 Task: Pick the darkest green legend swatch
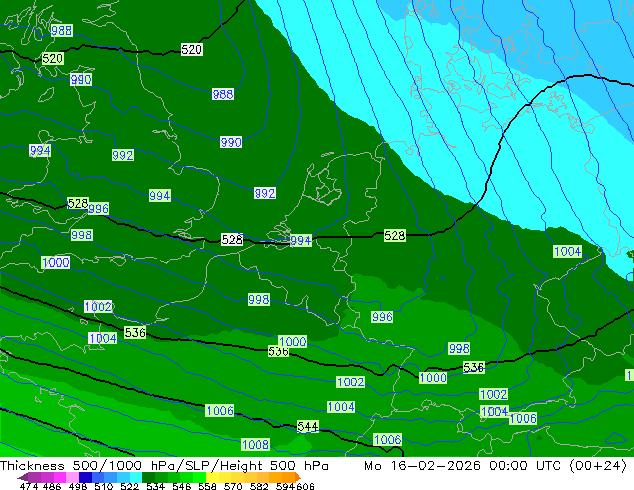pyautogui.click(x=148, y=477)
